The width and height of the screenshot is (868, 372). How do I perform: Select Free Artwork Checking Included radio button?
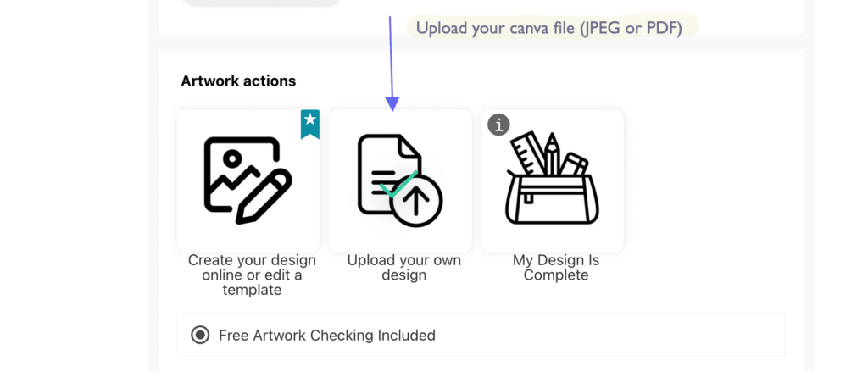[x=200, y=335]
